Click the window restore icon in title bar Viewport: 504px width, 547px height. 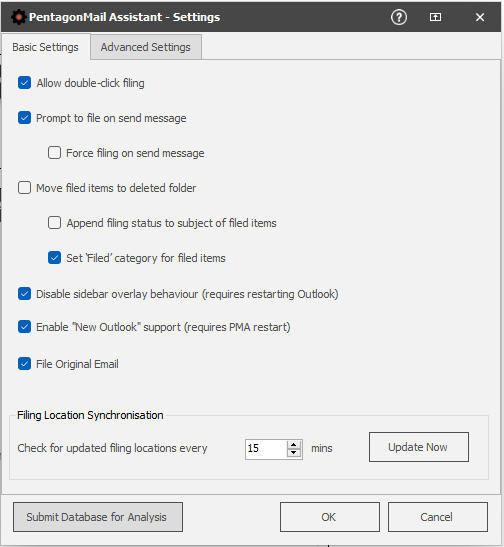pyautogui.click(x=435, y=17)
